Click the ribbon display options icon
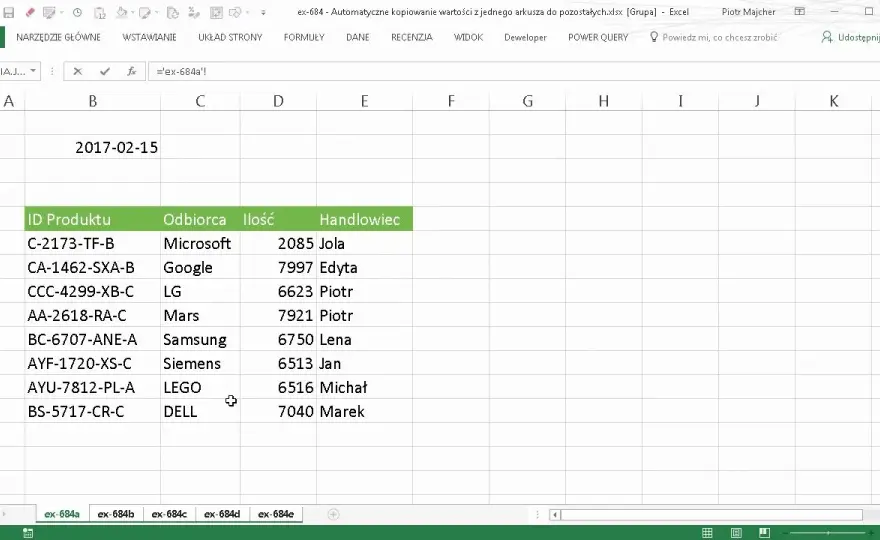This screenshot has width=880, height=540. pyautogui.click(x=800, y=12)
